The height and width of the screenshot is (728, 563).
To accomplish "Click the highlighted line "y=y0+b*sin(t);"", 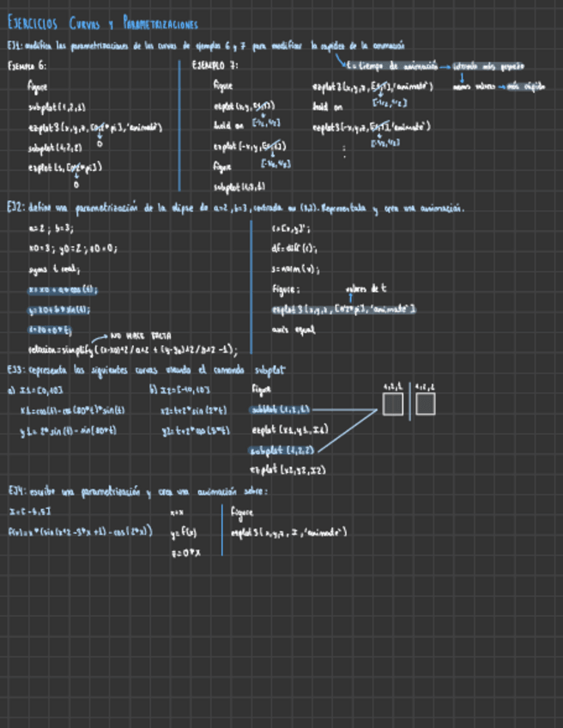I will [59, 310].
